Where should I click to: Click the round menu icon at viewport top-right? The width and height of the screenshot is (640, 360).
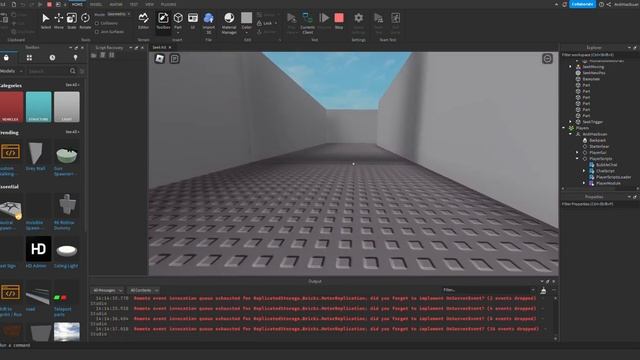tap(547, 59)
